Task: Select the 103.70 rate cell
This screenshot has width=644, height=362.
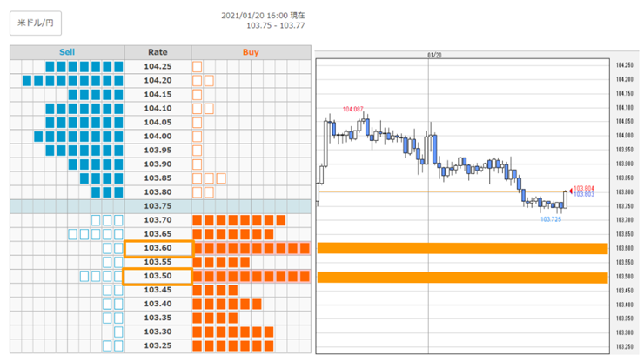Action: 158,220
